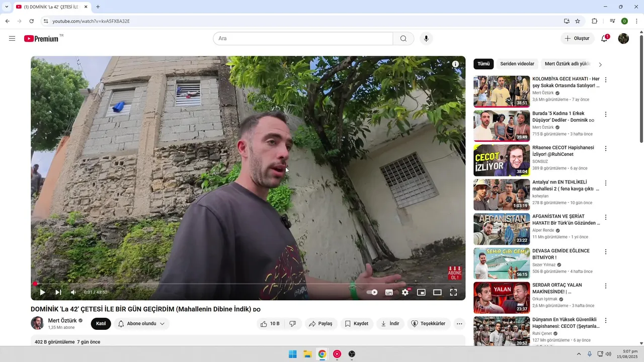Select the Seriden videolar chip
Screen dimensions: 644x362
(517, 64)
